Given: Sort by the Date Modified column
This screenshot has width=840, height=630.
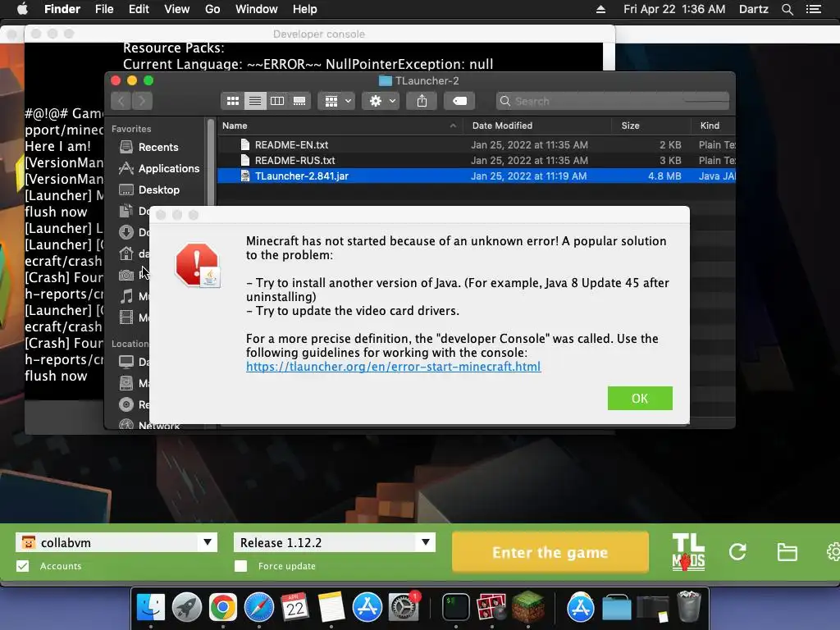Looking at the screenshot, I should coord(537,126).
